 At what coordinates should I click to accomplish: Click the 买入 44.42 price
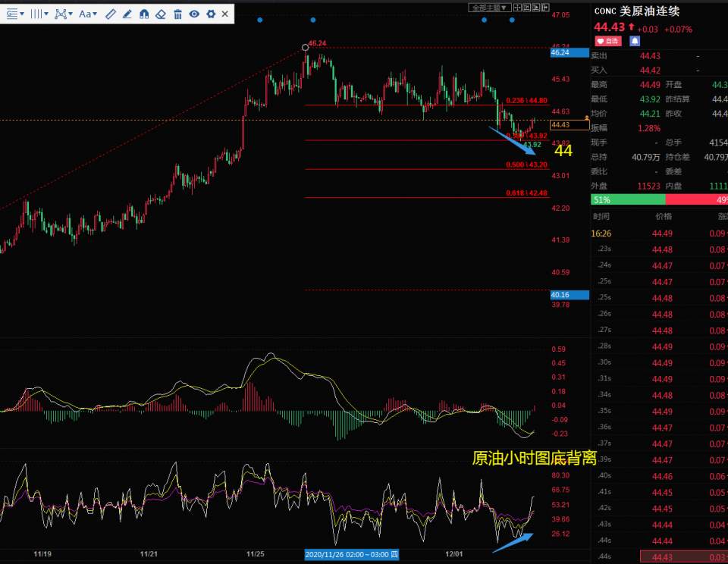coord(650,70)
